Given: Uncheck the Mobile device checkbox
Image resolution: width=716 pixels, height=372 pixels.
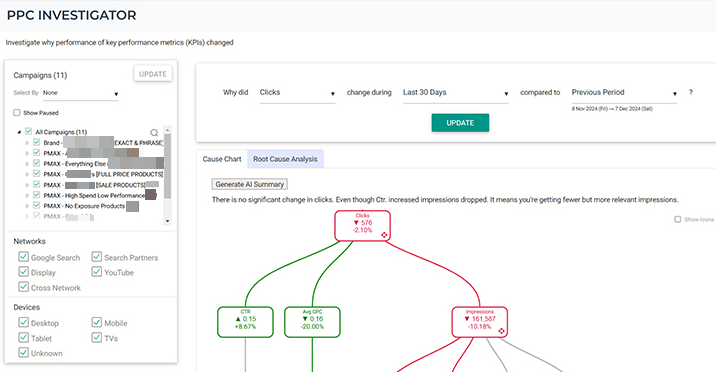Looking at the screenshot, I should coord(96,322).
